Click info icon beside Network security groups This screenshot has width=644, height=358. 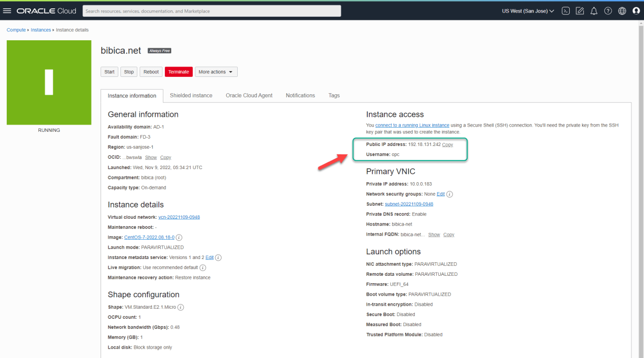tap(449, 194)
